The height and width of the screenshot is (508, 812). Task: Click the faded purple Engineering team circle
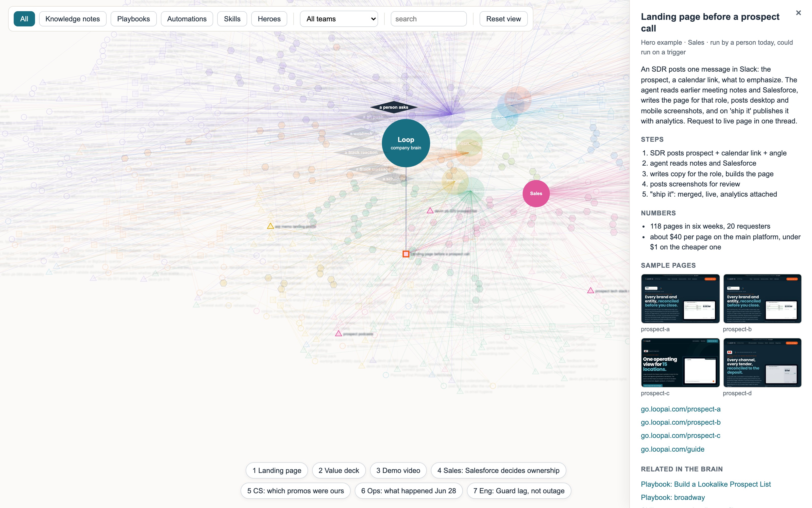(x=452, y=115)
